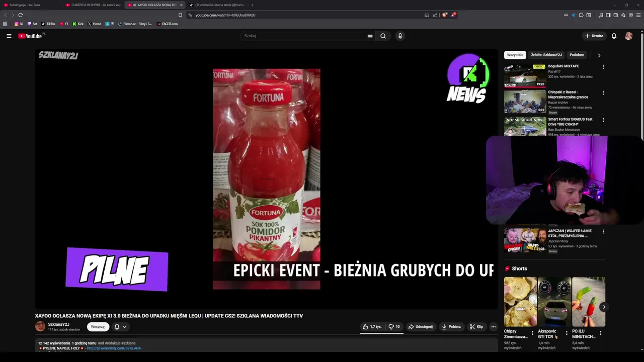
Task: Open the TikTok bookmark
Action: point(48,24)
